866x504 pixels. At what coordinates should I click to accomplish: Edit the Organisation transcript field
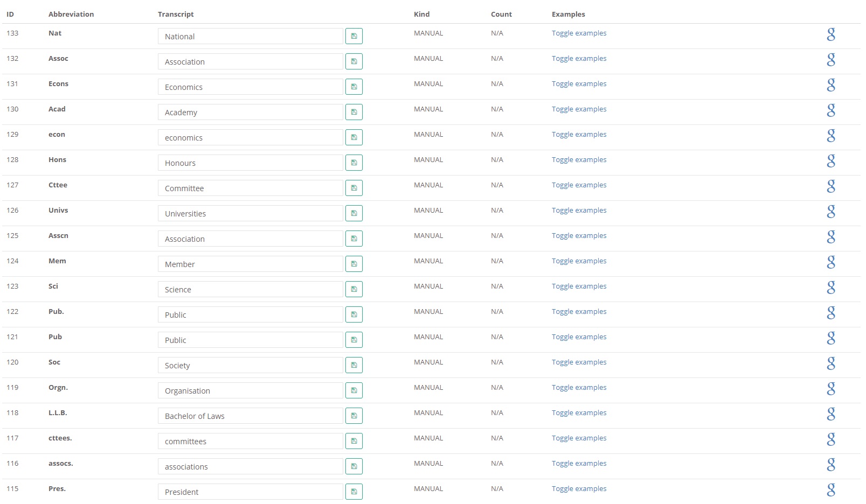[x=251, y=390]
